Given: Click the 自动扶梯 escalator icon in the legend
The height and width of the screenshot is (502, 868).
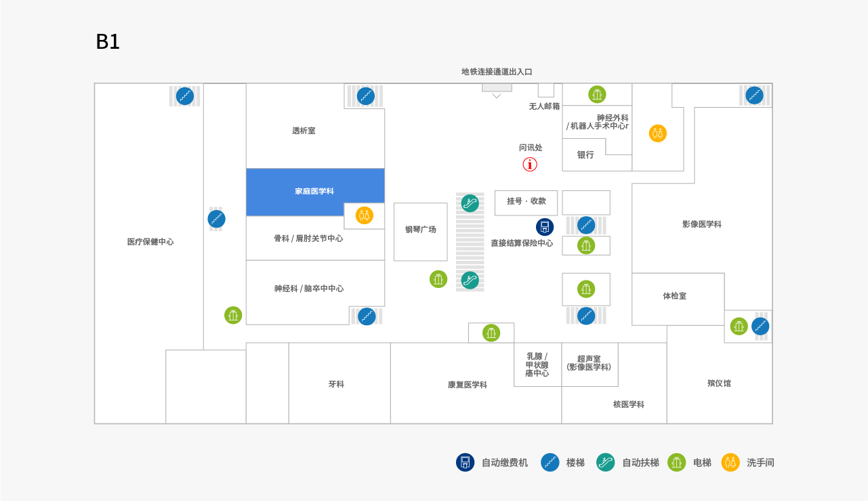Looking at the screenshot, I should pos(606,463).
